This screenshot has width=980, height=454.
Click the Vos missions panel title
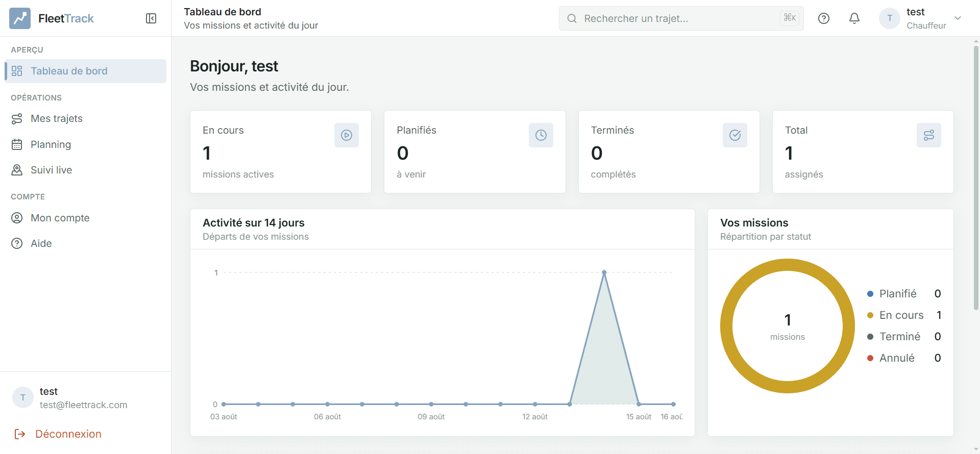(x=754, y=222)
